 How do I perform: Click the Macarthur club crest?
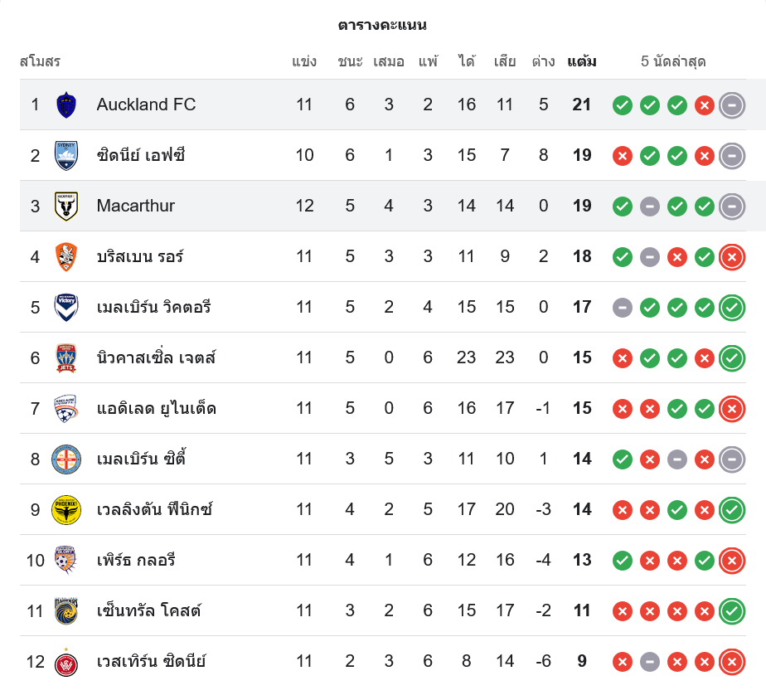(66, 206)
